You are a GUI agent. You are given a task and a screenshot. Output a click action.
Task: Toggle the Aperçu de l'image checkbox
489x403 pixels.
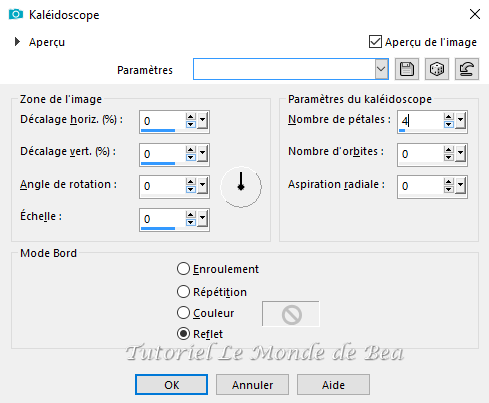(375, 42)
